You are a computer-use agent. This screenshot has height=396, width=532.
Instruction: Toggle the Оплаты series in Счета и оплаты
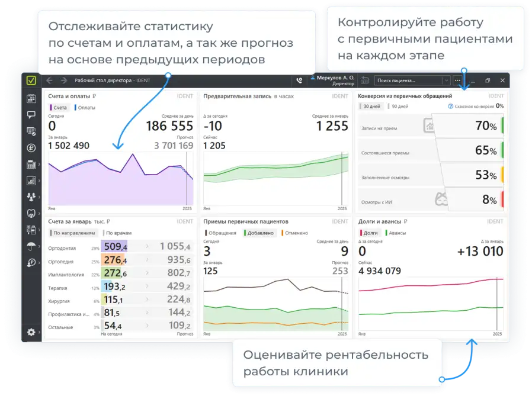pos(86,107)
